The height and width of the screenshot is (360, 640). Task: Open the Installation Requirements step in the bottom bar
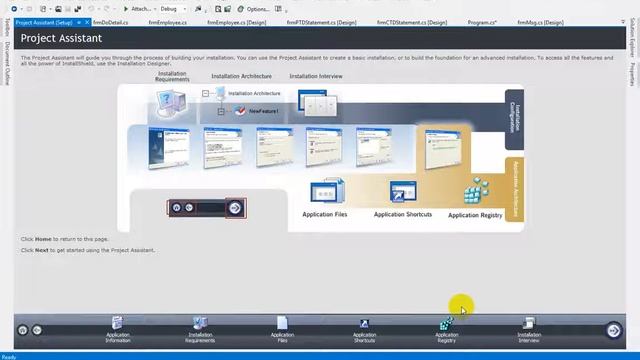tap(200, 329)
